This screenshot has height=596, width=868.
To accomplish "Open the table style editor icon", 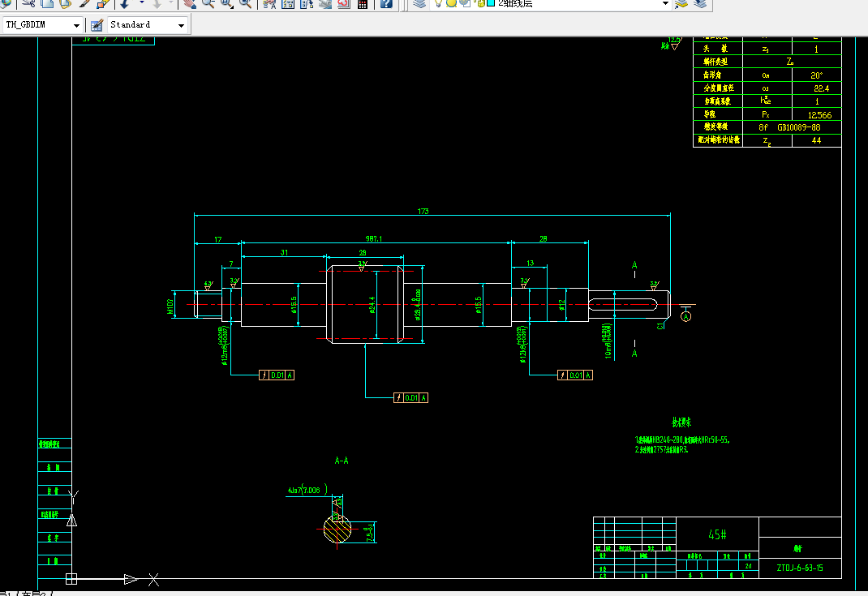I will (x=97, y=25).
